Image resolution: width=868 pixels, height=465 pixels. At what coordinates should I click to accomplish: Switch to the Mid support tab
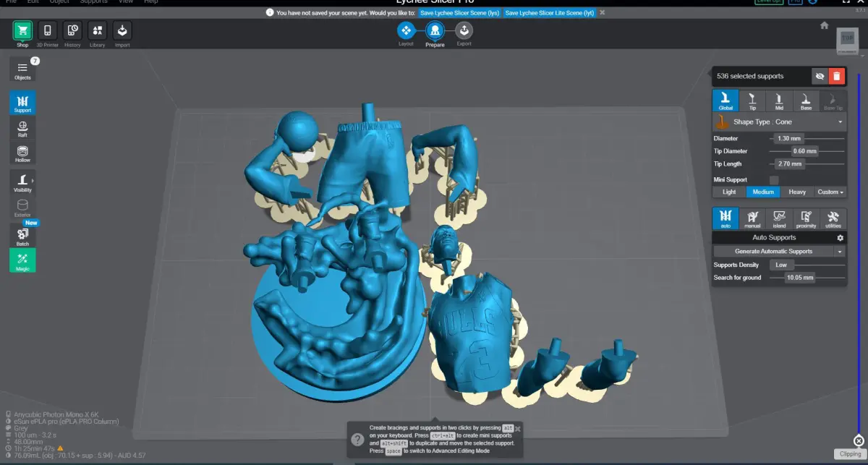click(x=779, y=101)
